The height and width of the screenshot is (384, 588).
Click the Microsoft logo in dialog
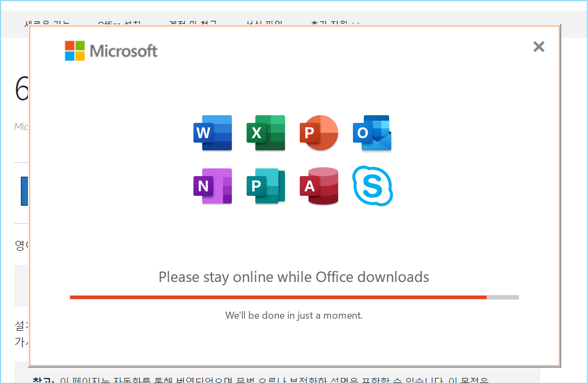(111, 50)
